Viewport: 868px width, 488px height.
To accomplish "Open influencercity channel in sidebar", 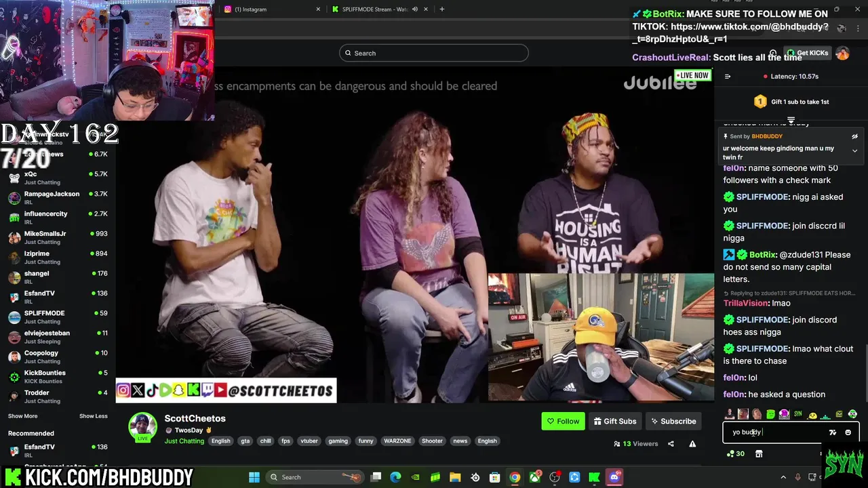I will point(58,218).
